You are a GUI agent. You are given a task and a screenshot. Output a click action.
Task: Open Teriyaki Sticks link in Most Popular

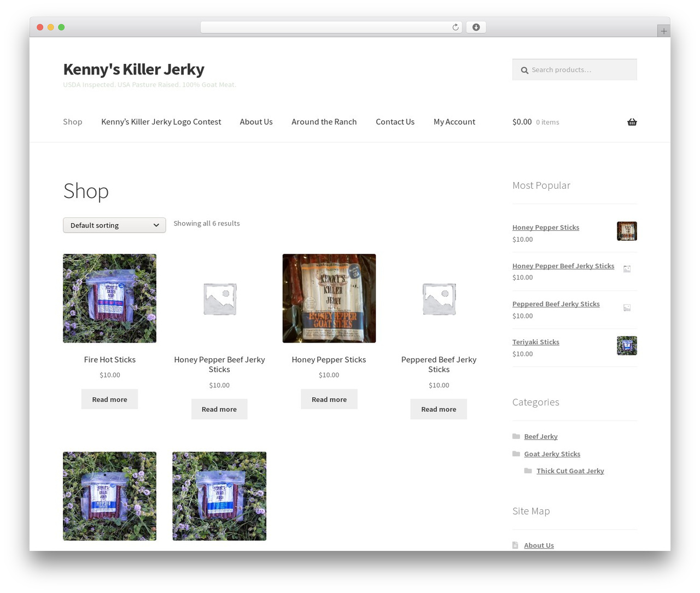pos(536,342)
